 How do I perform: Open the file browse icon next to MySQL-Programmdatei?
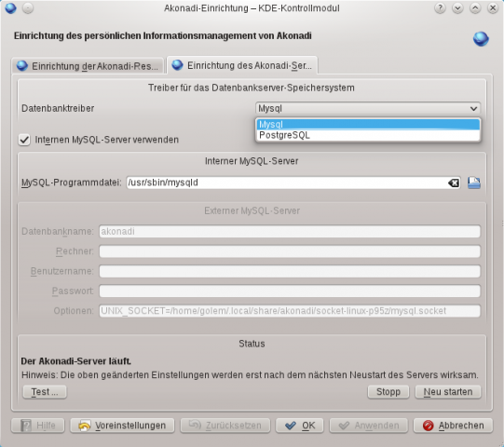(x=474, y=183)
